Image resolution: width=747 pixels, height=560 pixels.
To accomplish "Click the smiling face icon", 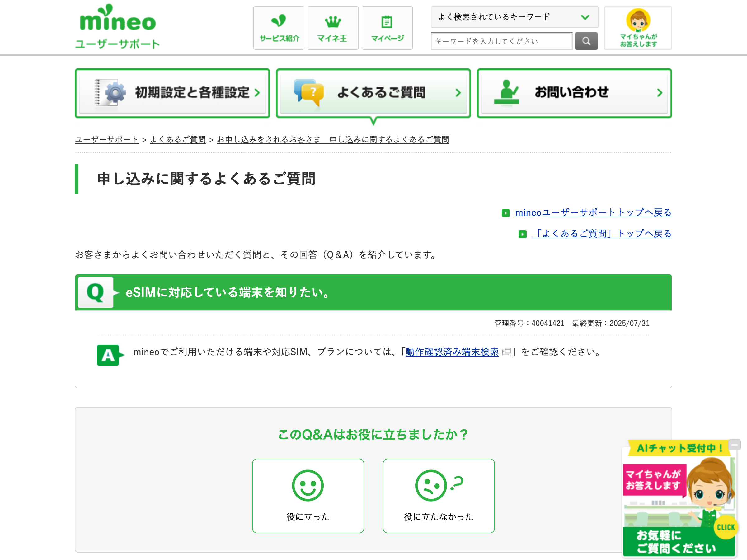I will click(308, 485).
